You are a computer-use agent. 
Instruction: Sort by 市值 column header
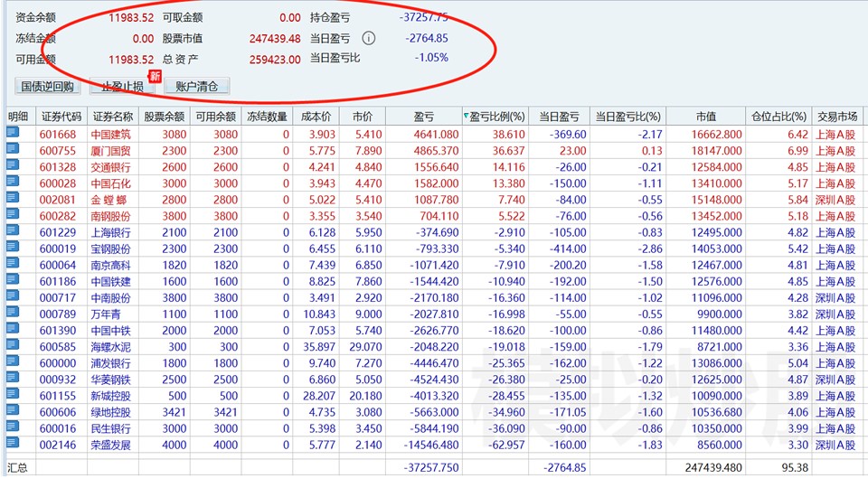click(706, 117)
